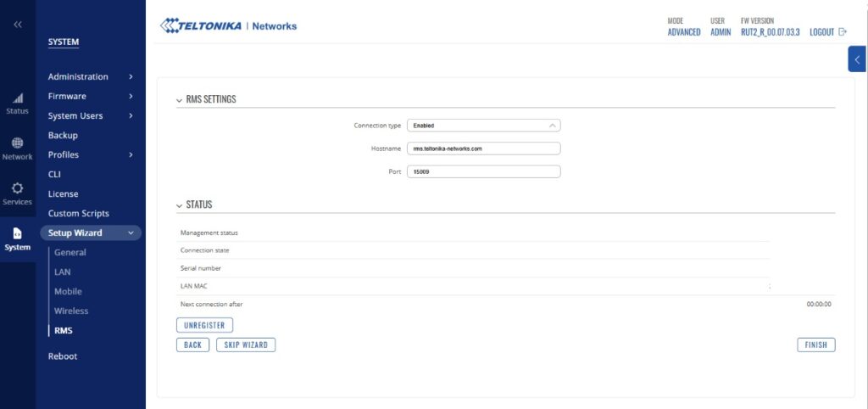Collapse the RMS Settings section
This screenshot has height=409, width=868.
179,99
